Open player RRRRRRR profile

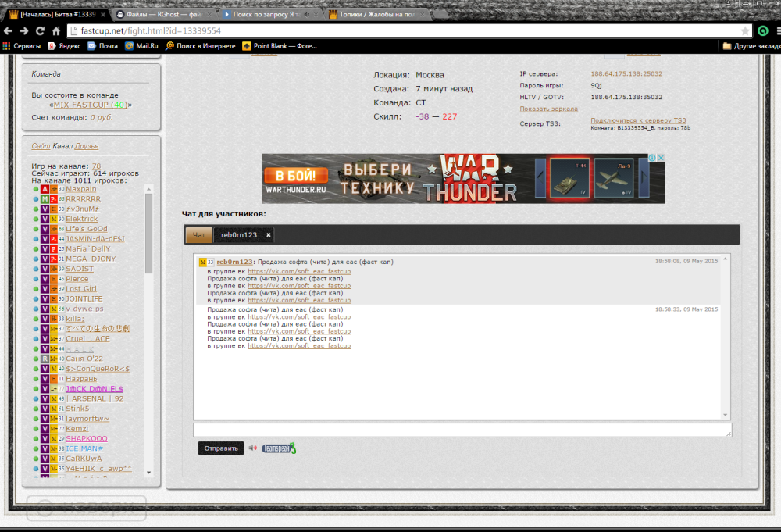pos(84,198)
